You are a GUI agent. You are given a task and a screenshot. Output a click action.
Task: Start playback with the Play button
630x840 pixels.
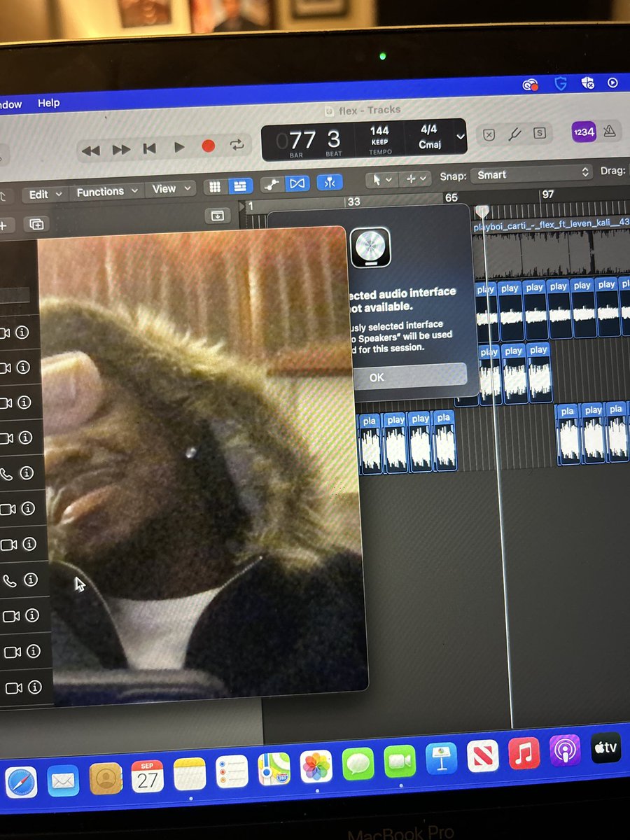(x=179, y=148)
